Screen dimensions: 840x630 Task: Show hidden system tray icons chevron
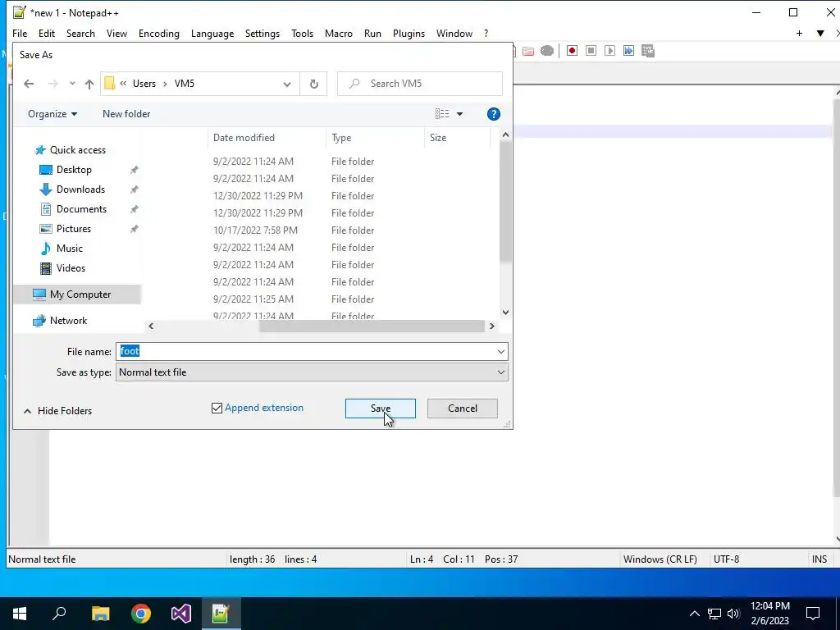click(694, 614)
